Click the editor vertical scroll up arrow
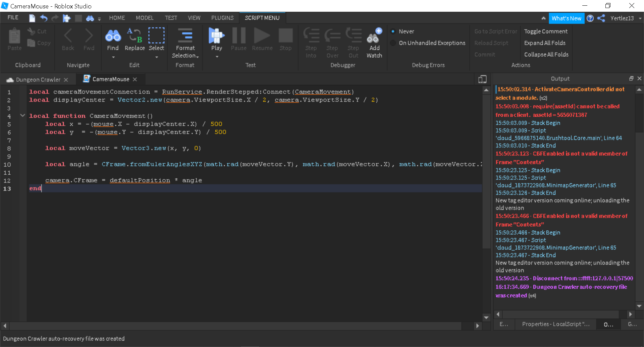 pos(486,90)
